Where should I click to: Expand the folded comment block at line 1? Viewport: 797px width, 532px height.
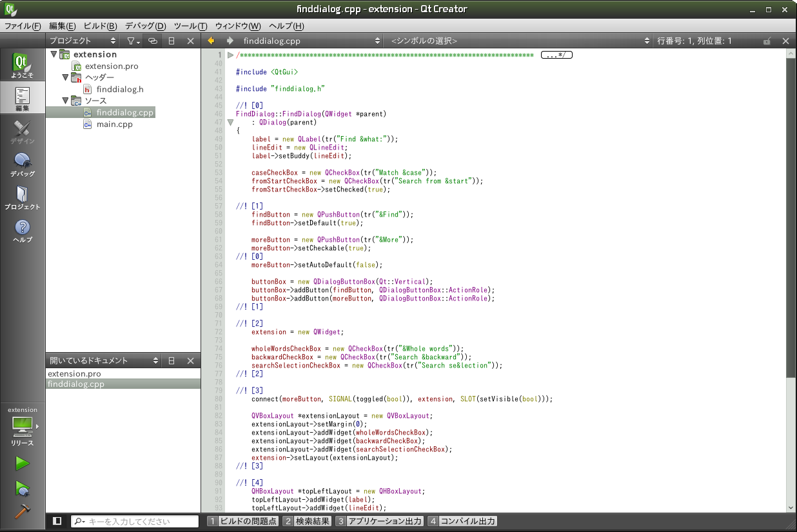(230, 55)
